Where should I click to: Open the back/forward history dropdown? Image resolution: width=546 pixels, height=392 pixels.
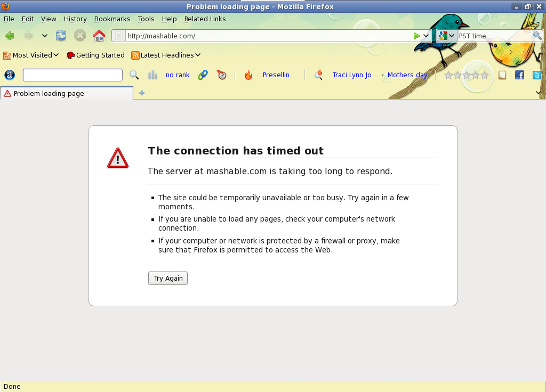click(x=45, y=36)
